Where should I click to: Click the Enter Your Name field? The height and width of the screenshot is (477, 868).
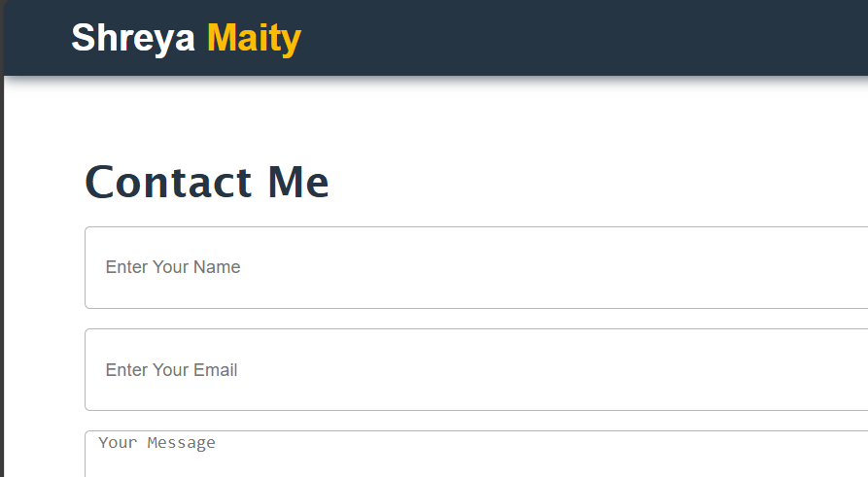[x=476, y=267]
